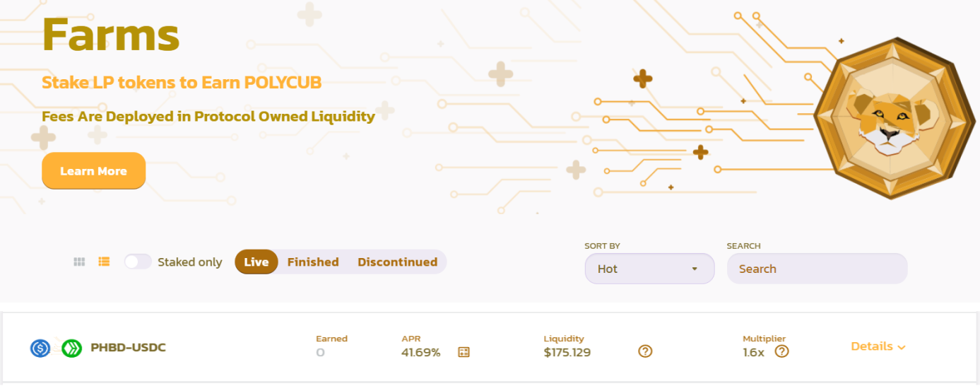Click the Liquidity value $175.129
Viewport: 980px width, 386px height.
(x=567, y=352)
